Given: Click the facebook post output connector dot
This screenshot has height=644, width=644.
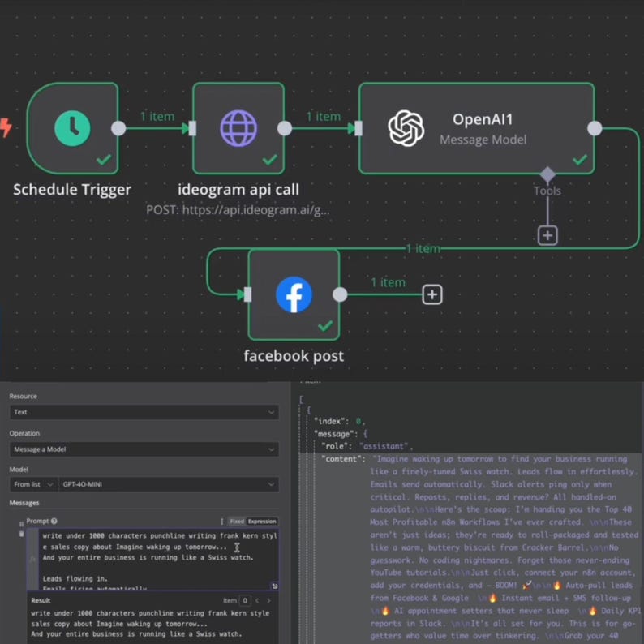Looking at the screenshot, I should (x=340, y=294).
